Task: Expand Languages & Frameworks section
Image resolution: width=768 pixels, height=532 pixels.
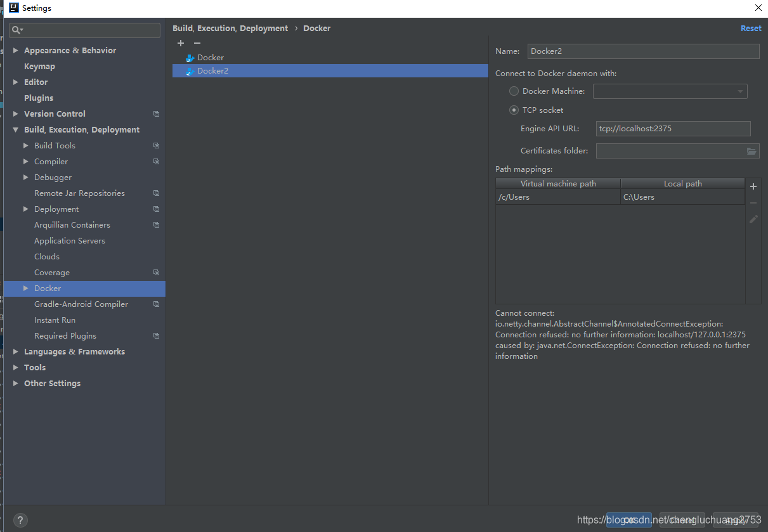Action: coord(16,352)
